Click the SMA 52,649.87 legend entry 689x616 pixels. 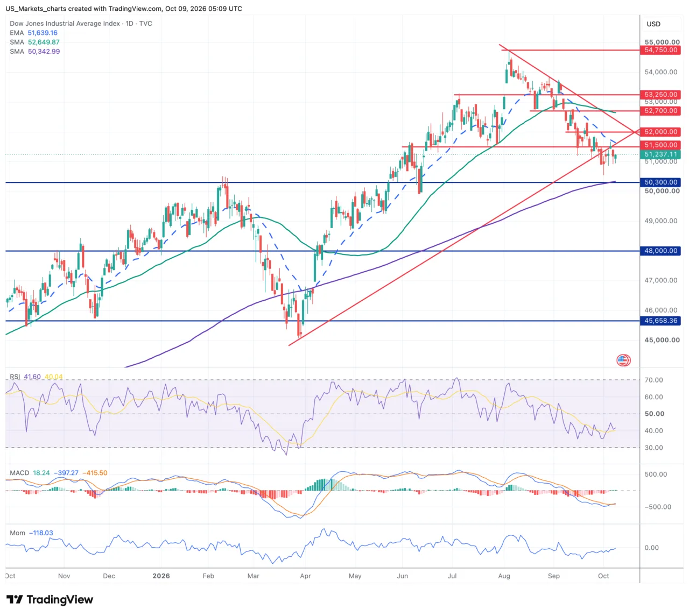pyautogui.click(x=34, y=42)
